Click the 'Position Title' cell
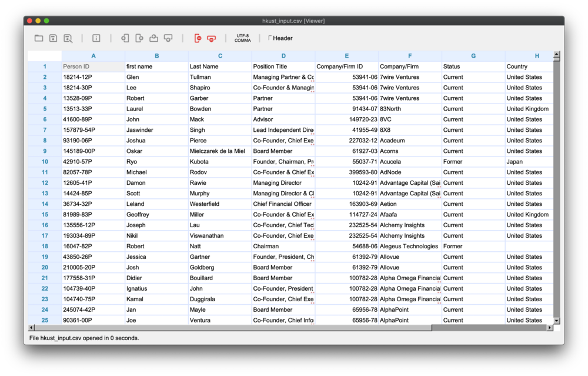Image resolution: width=588 pixels, height=376 pixels. pos(283,66)
